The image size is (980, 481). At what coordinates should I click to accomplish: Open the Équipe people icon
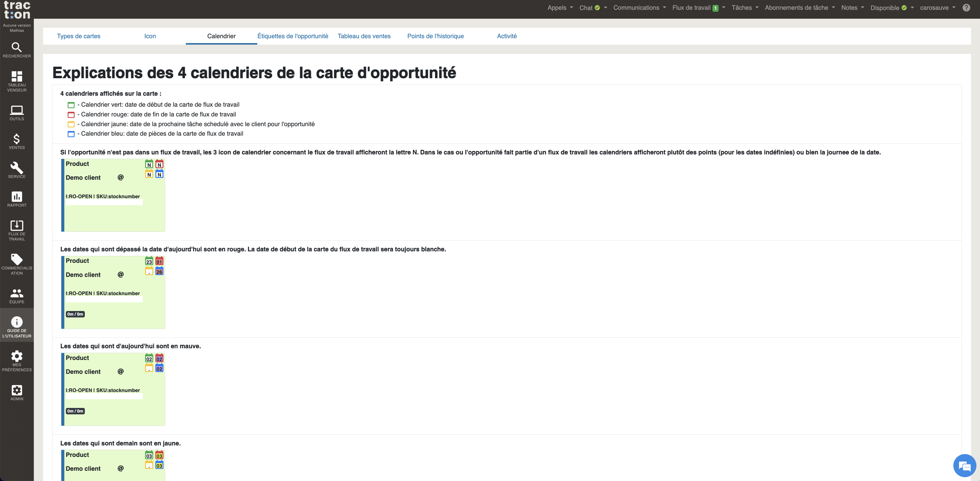click(x=17, y=296)
